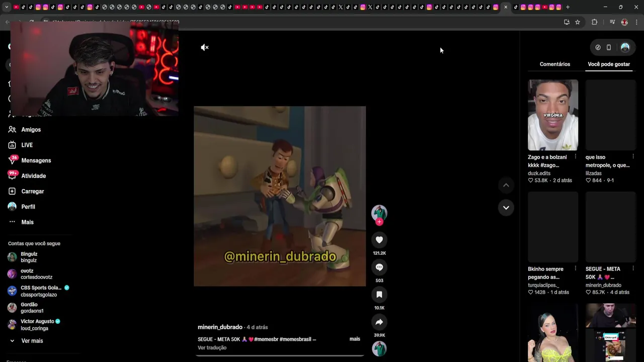This screenshot has width=644, height=362.
Task: Open the LIVE section in the sidebar
Action: click(27, 145)
